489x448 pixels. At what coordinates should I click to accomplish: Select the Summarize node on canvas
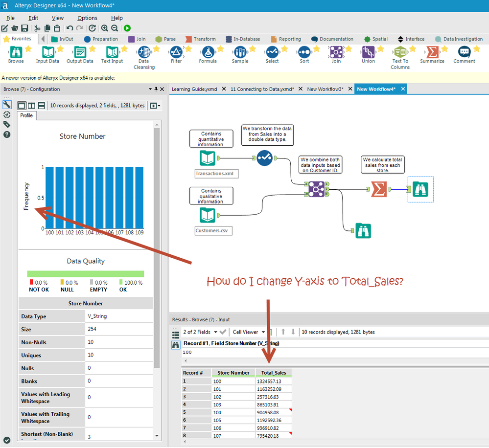click(379, 189)
